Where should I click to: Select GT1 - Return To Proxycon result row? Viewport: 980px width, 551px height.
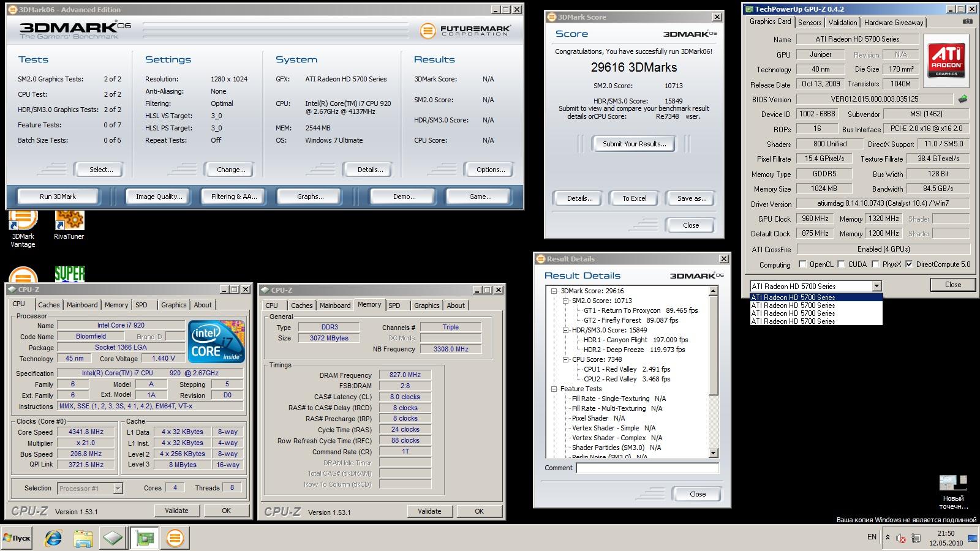point(641,310)
